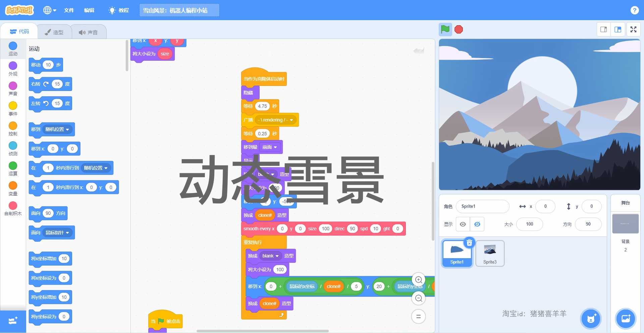The image size is (644, 333).
Task: Reset workspace zoom to default
Action: point(418,316)
